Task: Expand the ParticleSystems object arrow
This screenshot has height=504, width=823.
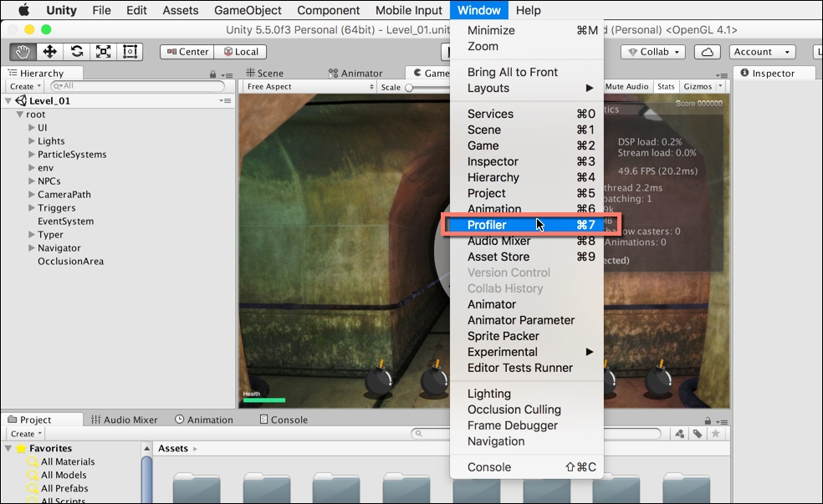Action: click(x=32, y=154)
